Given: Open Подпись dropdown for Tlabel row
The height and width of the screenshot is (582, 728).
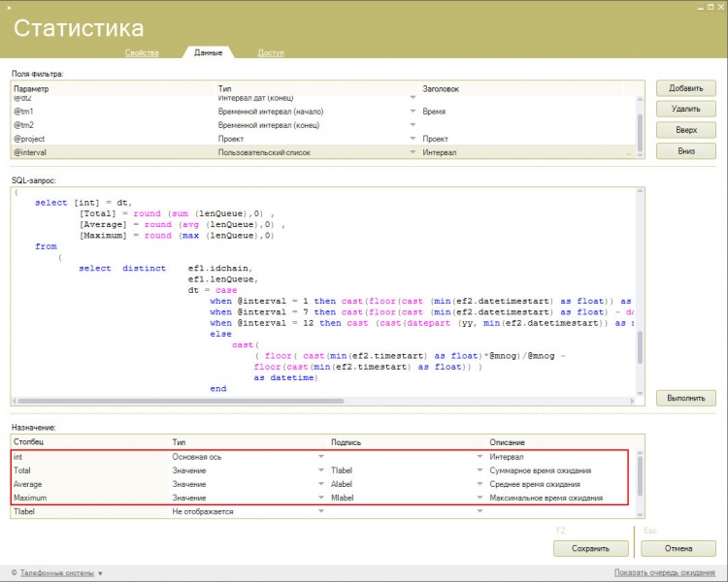Looking at the screenshot, I should (480, 511).
